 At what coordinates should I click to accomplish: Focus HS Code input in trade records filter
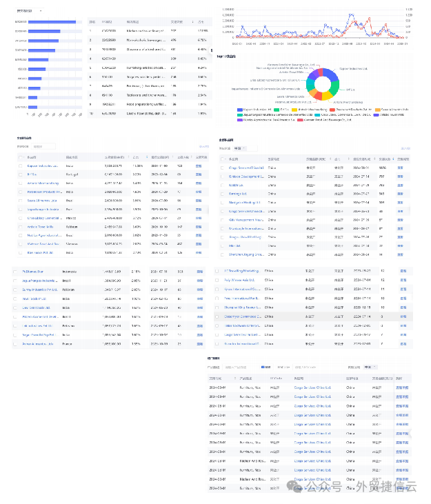pos(317,367)
